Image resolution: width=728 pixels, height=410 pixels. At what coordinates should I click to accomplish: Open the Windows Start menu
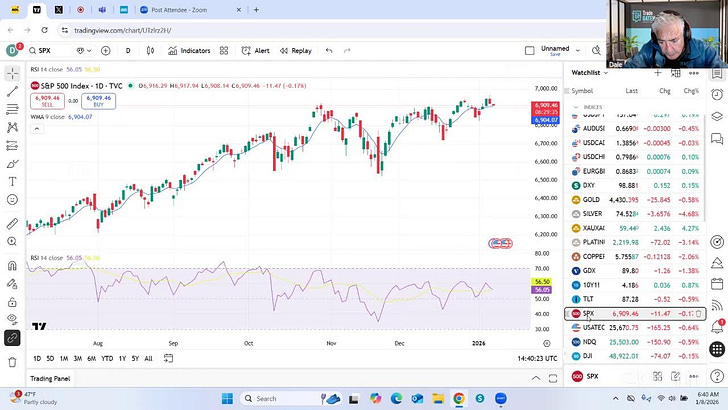point(227,398)
